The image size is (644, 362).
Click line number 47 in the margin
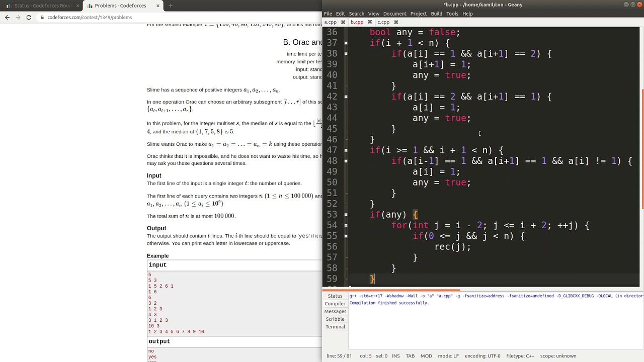pyautogui.click(x=332, y=150)
